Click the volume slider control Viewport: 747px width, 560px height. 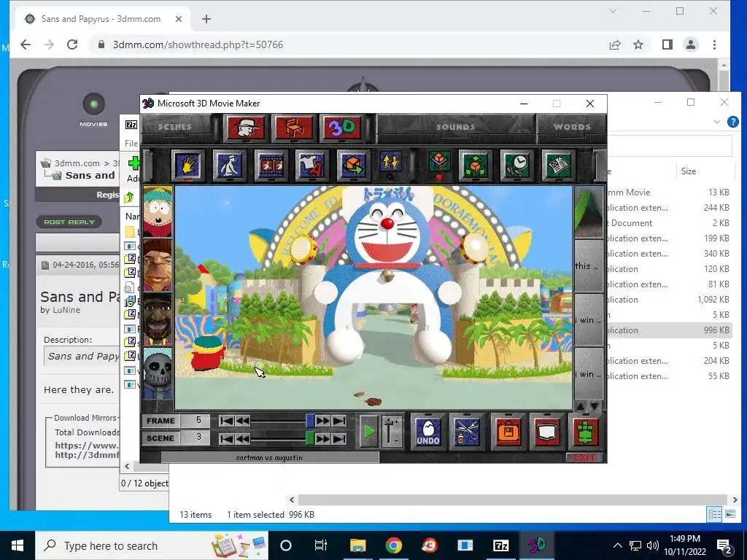pyautogui.click(x=392, y=432)
